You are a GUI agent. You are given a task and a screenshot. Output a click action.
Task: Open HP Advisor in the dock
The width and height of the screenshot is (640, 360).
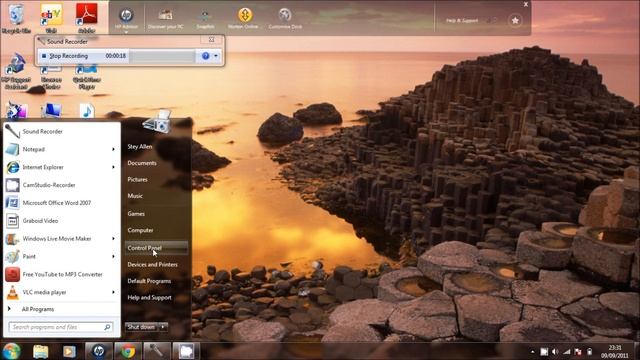point(126,19)
